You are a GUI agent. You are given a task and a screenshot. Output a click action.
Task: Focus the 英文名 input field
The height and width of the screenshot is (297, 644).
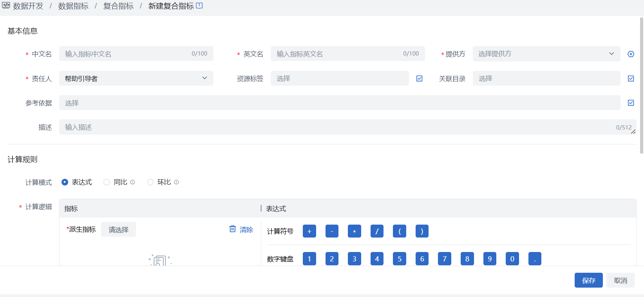tap(348, 54)
